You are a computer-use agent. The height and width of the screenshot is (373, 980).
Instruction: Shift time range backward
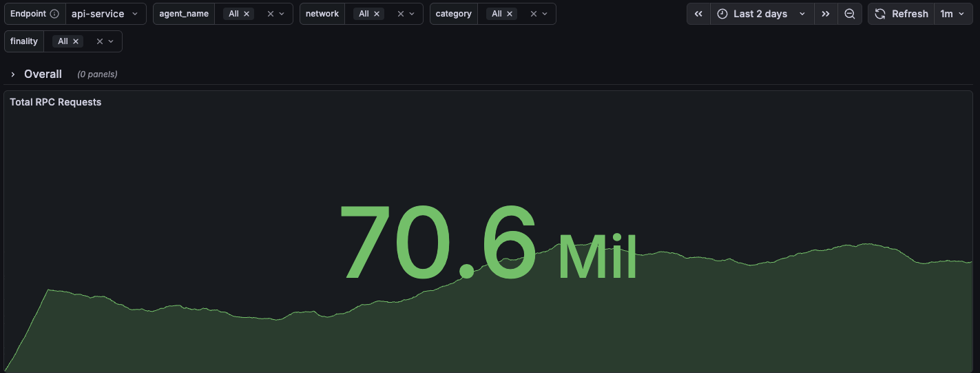698,14
